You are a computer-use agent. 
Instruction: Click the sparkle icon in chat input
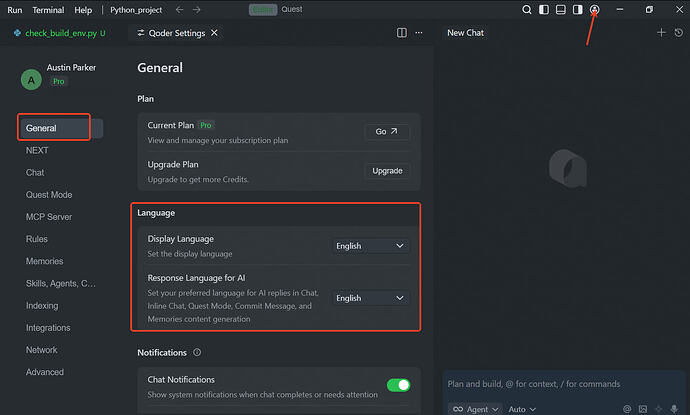point(659,409)
